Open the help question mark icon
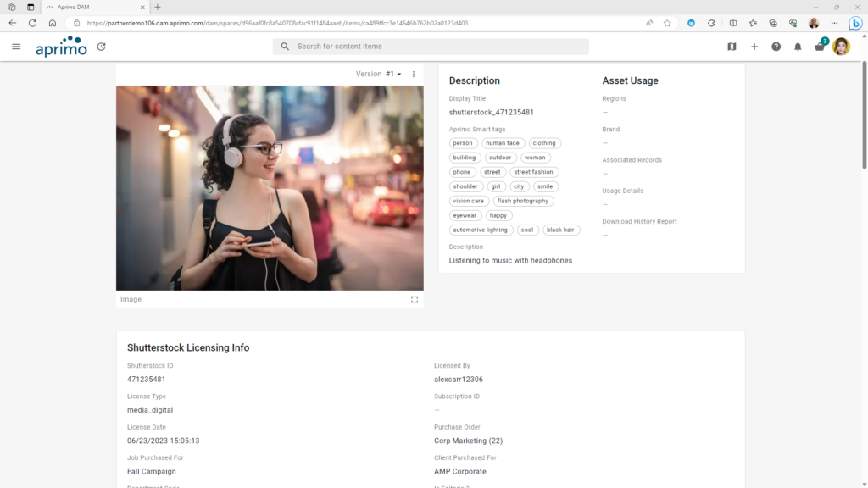The height and width of the screenshot is (488, 868). [x=776, y=47]
